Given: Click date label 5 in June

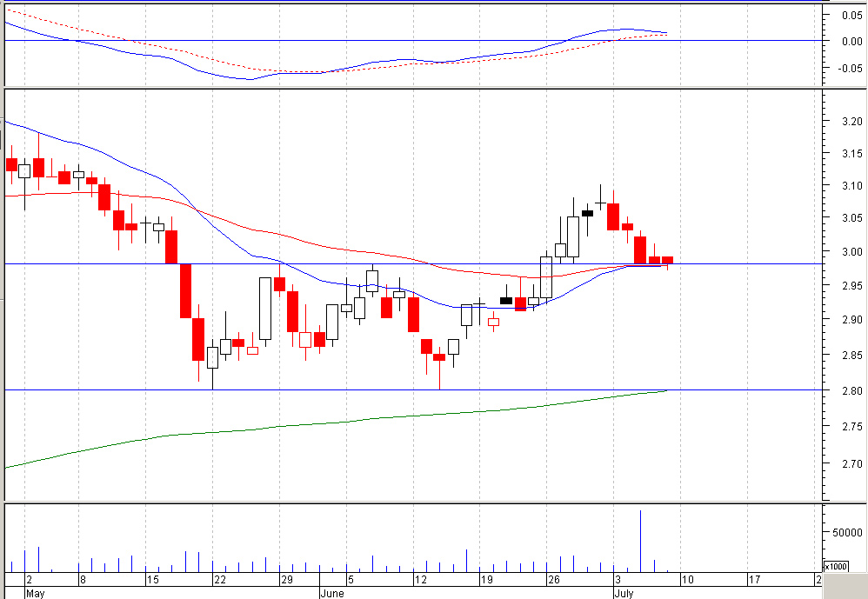Looking at the screenshot, I should [351, 580].
